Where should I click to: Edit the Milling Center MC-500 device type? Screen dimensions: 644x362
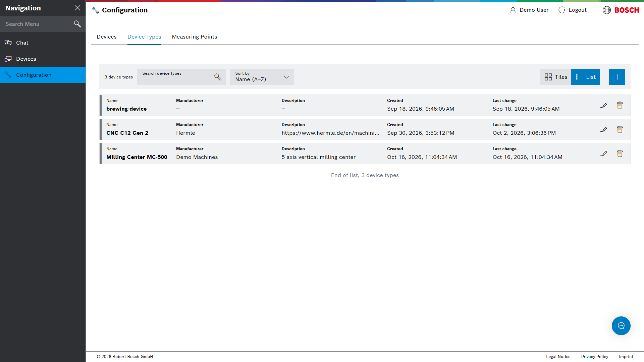(x=604, y=154)
